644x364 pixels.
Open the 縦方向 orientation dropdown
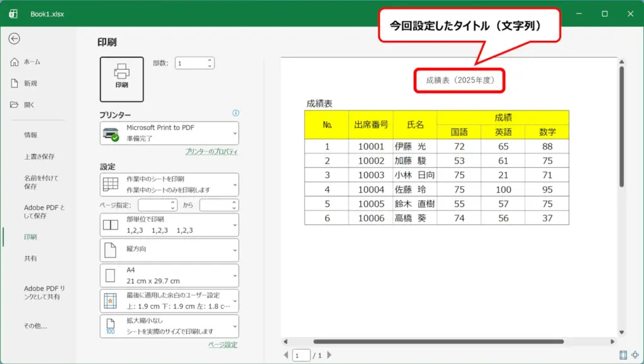click(169, 250)
